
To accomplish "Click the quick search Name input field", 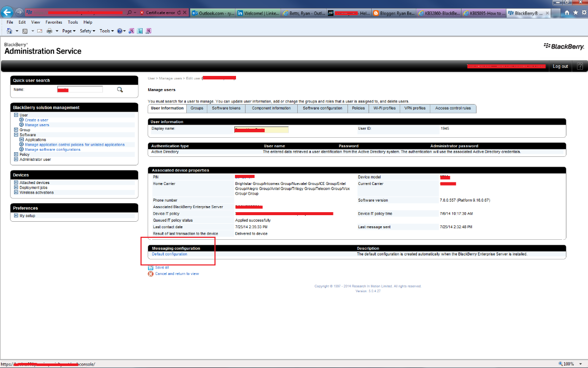I will (x=80, y=89).
